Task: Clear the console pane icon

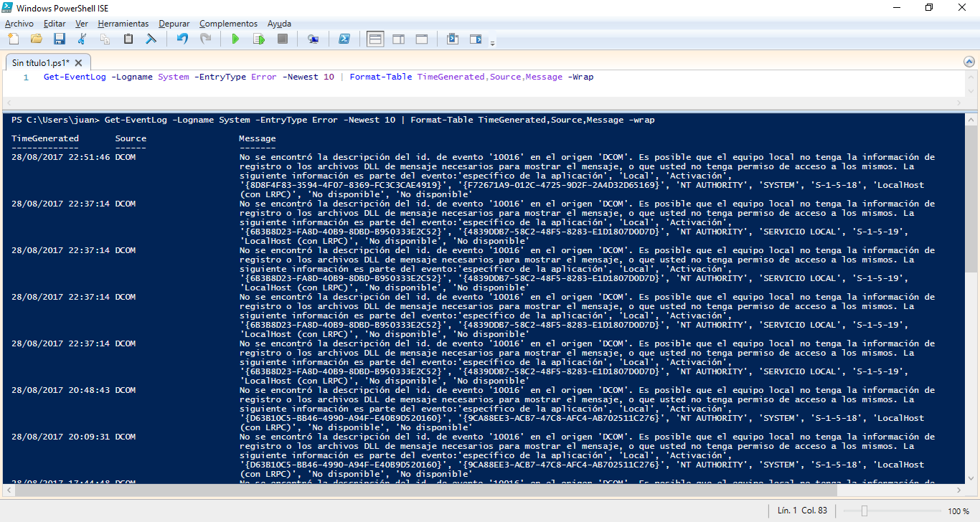Action: pos(151,39)
